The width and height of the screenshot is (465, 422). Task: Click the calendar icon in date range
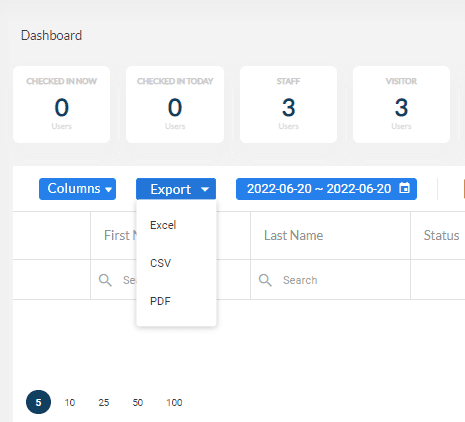point(404,188)
